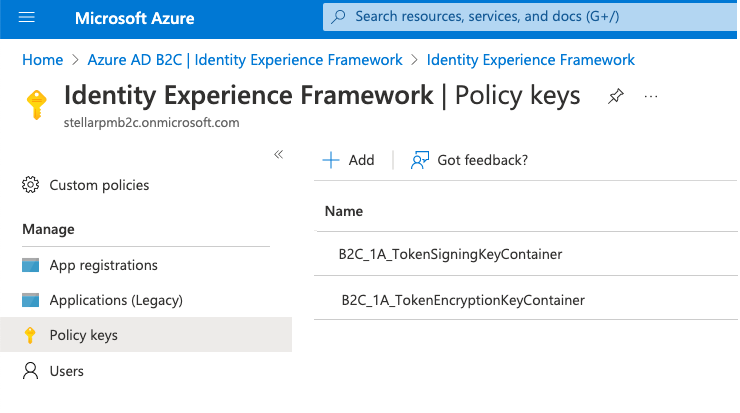Click the Home breadcrumb link
The height and width of the screenshot is (413, 740).
click(x=42, y=60)
